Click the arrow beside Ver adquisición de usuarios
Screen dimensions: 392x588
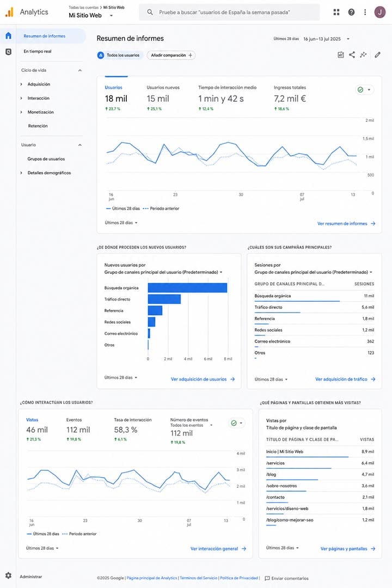[232, 379]
